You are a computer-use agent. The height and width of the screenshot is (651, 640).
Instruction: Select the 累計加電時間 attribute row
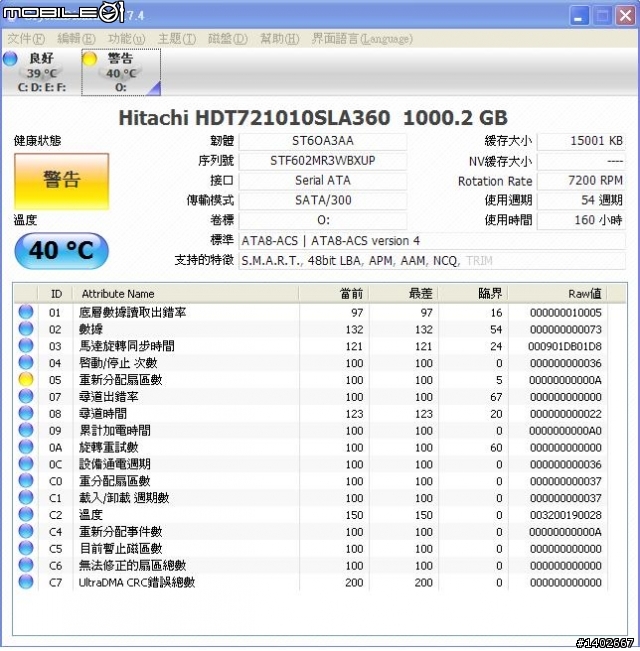310,431
